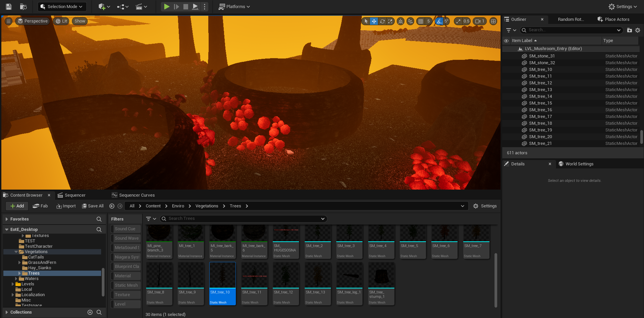Enable the Static Mesh filter
Screen dimensions: 644x318
[x=126, y=285]
